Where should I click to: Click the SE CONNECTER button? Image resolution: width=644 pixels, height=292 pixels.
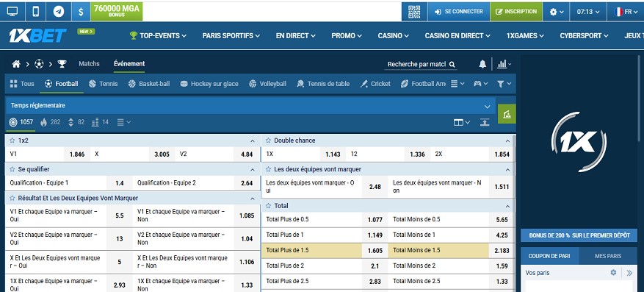[459, 12]
